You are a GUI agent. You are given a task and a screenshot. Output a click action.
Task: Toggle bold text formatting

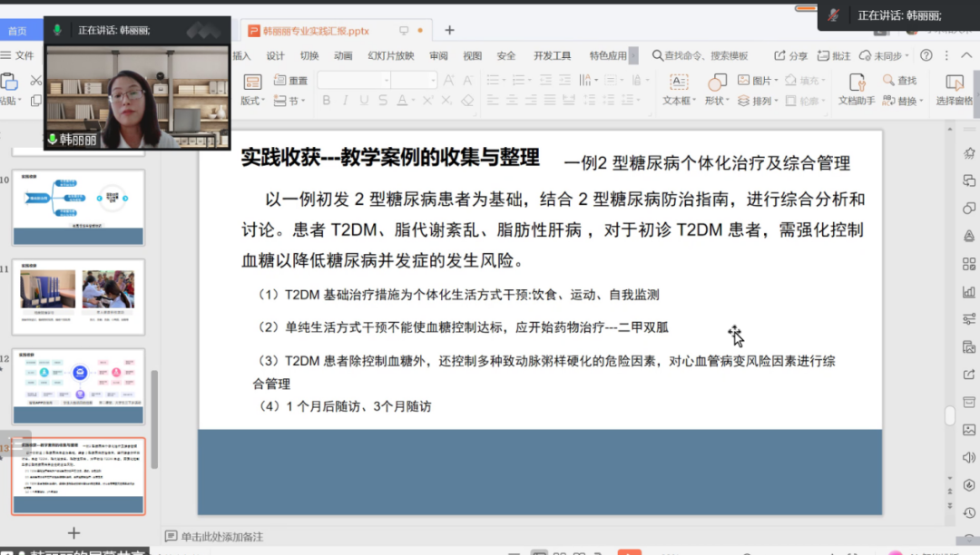click(x=326, y=101)
